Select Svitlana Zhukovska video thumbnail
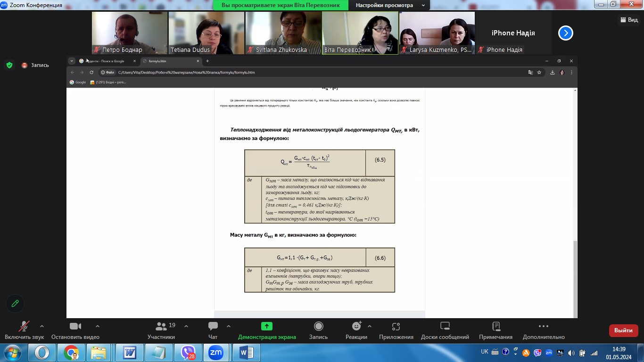 click(283, 33)
